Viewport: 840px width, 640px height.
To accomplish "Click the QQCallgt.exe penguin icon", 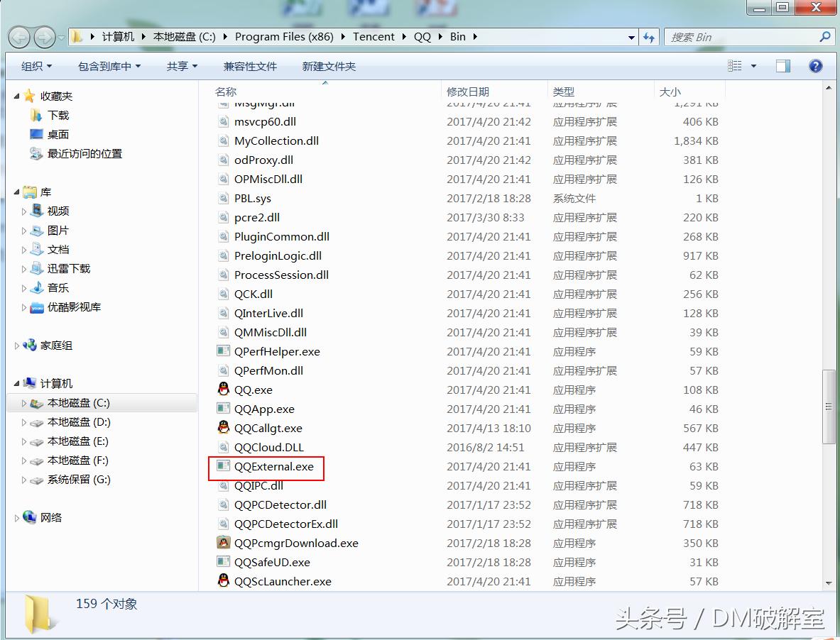I will 224,428.
